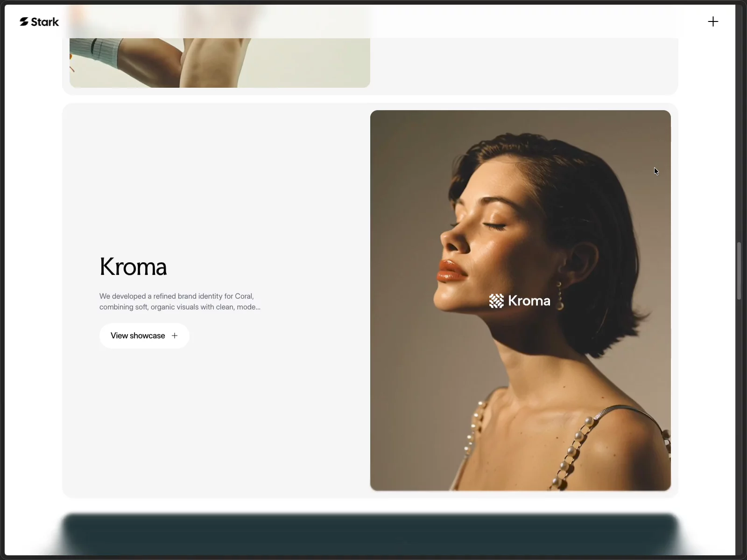Open the previous project image with legs
This screenshot has width=747, height=560.
coord(220,63)
